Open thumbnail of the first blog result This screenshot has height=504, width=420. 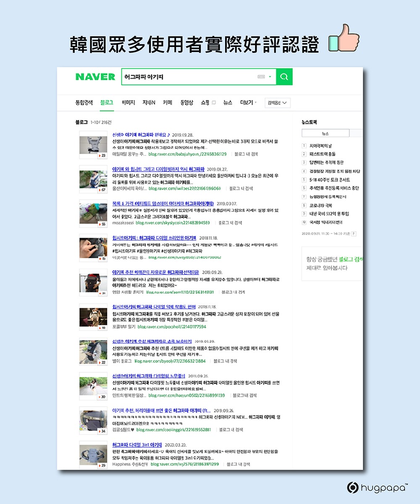point(93,145)
